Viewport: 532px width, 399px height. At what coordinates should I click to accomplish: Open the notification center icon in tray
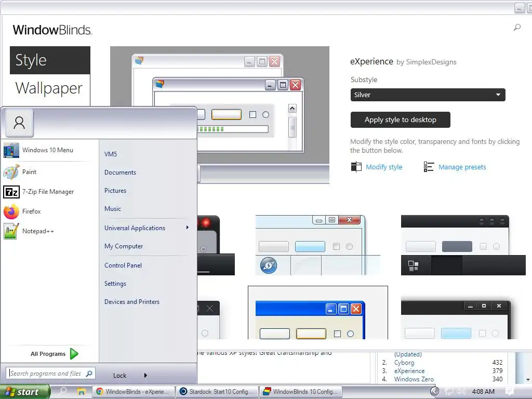pos(509,391)
